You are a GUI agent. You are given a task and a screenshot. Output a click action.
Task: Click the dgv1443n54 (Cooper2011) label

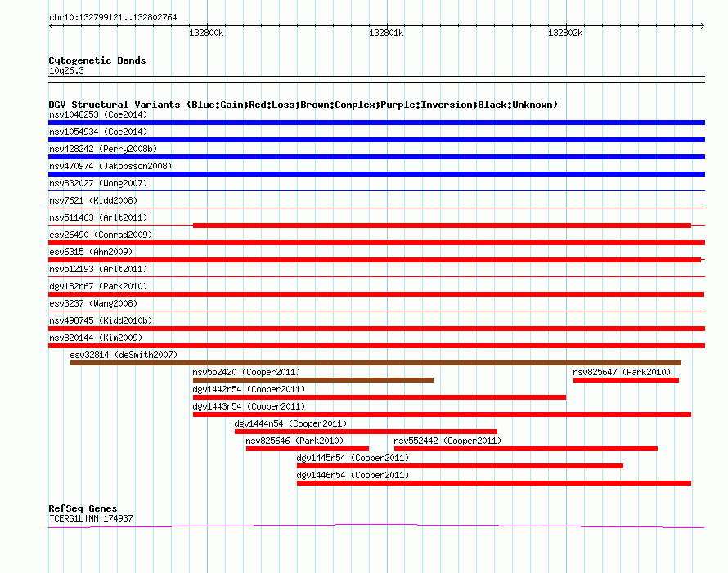249,406
